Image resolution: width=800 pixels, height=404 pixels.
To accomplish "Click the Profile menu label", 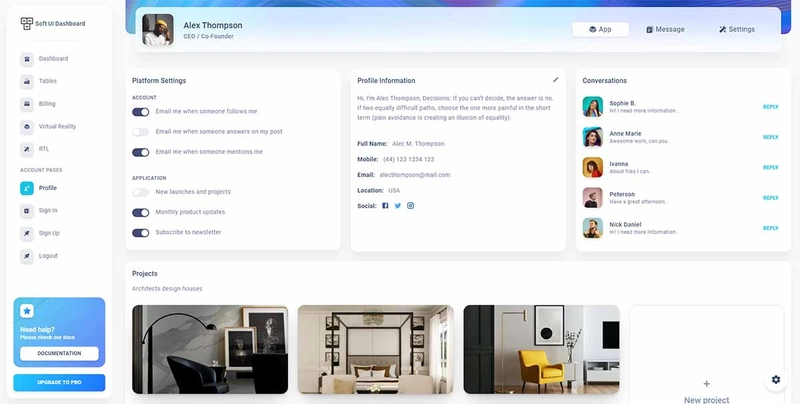I will pos(48,188).
